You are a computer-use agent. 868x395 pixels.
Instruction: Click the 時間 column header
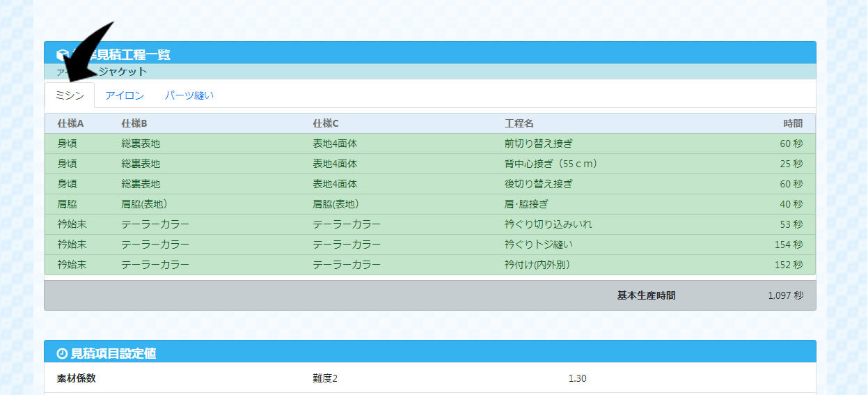pyautogui.click(x=792, y=123)
